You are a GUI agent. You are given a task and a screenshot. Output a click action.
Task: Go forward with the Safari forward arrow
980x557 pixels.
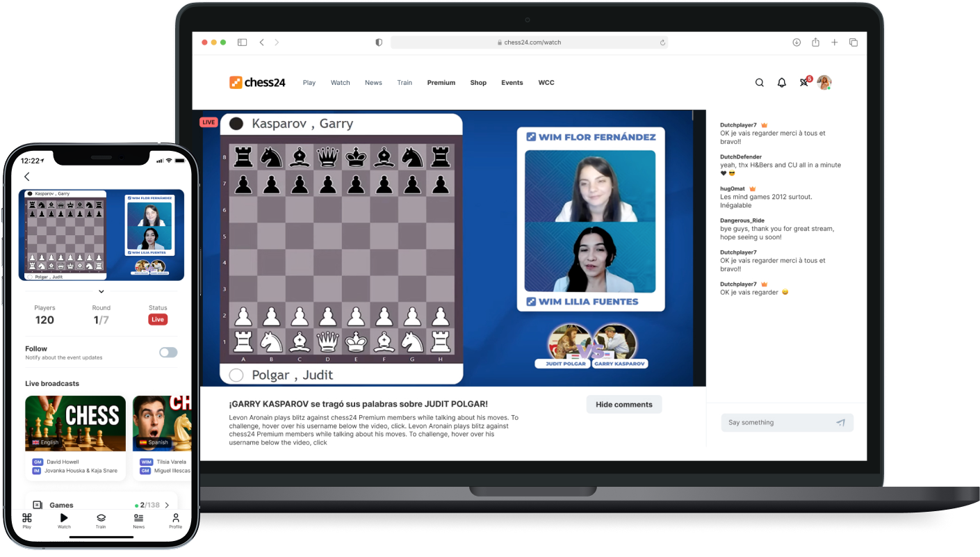277,42
